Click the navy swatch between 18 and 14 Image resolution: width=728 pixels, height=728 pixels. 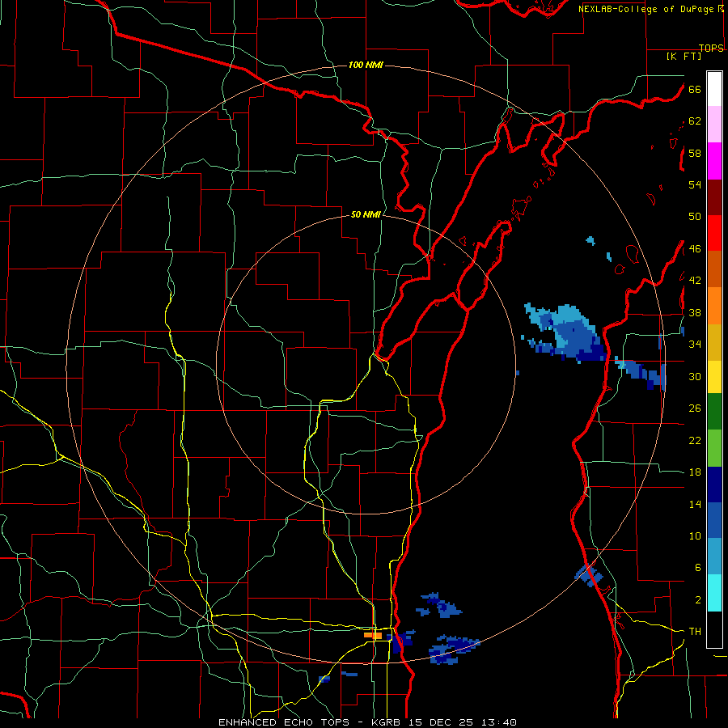pos(714,485)
